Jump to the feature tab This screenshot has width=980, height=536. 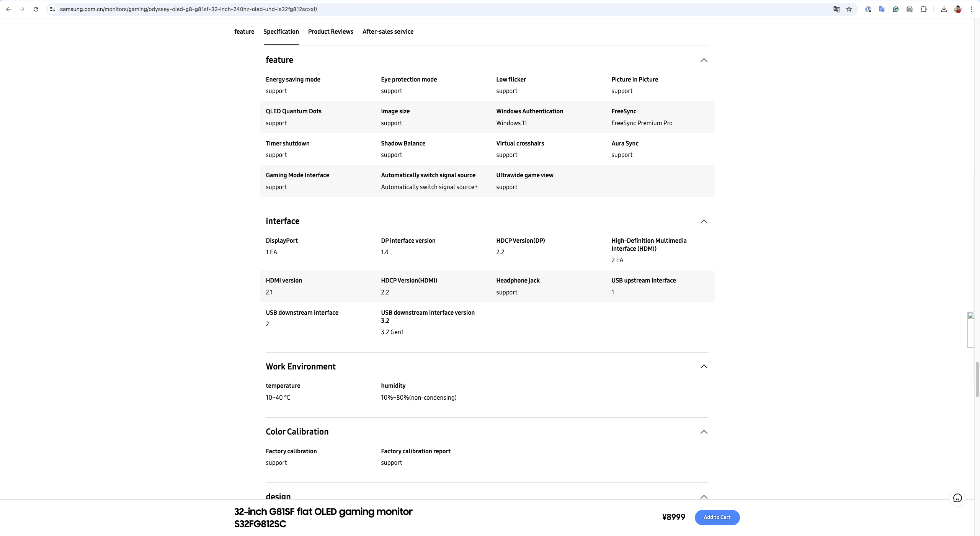(244, 31)
